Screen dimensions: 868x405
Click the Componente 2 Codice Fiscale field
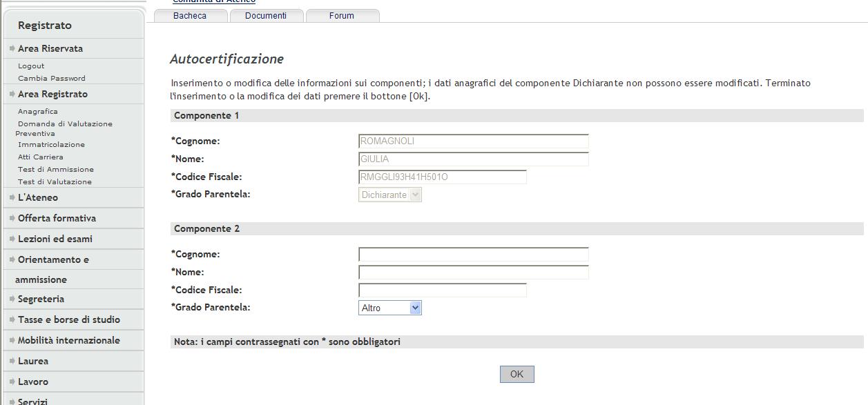(443, 290)
